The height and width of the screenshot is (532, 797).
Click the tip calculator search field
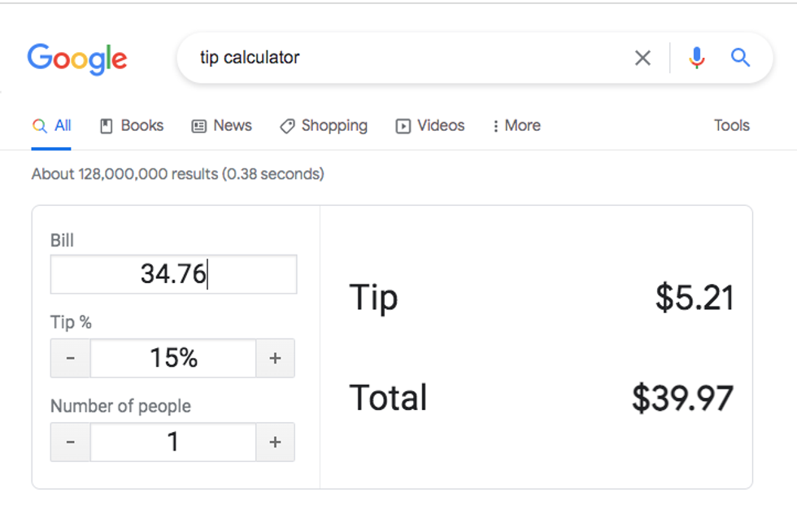coord(407,58)
